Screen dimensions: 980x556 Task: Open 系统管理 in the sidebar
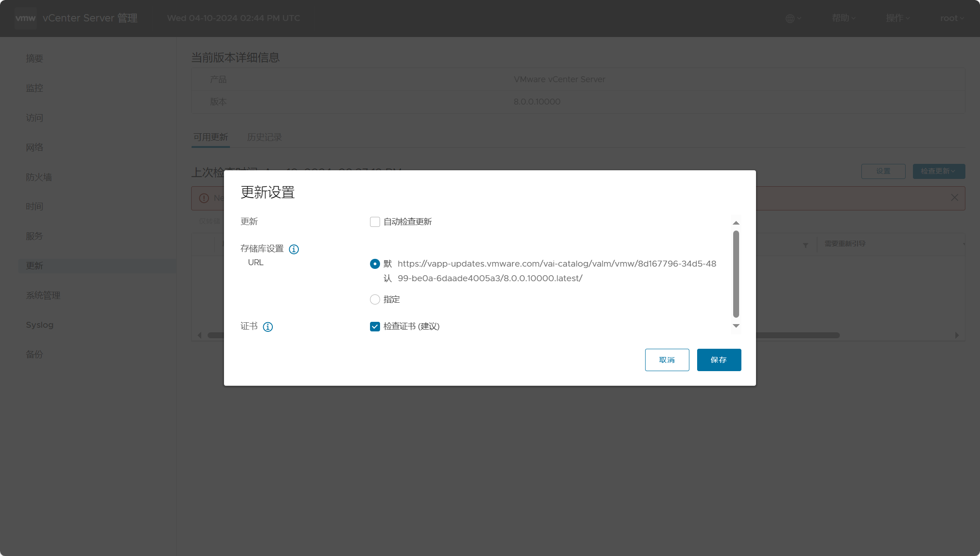[43, 295]
